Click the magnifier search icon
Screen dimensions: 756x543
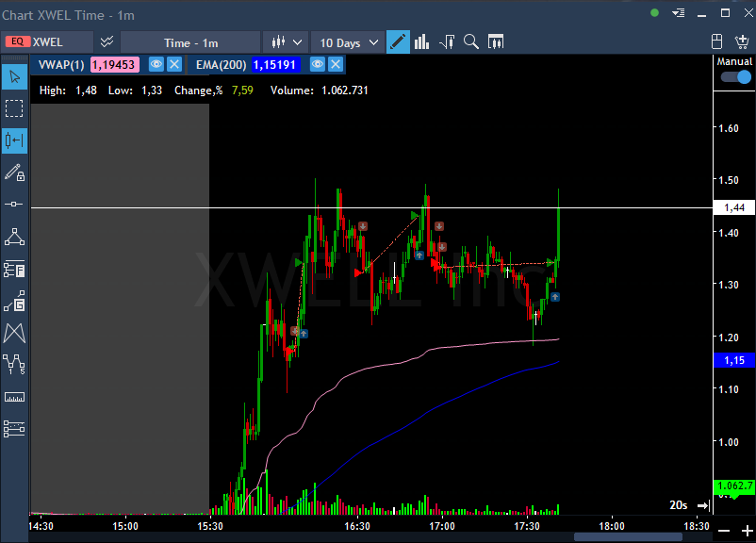[x=471, y=42]
